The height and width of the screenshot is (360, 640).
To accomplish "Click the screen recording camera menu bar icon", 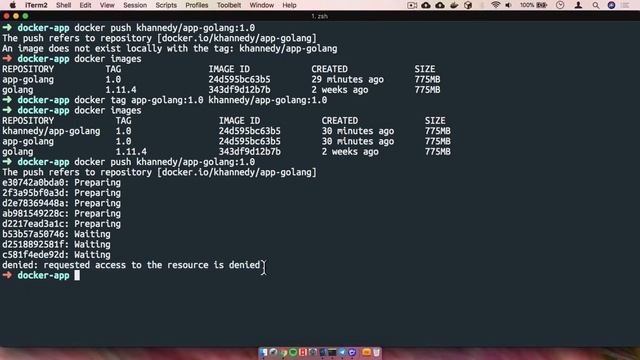I will click(x=412, y=5).
